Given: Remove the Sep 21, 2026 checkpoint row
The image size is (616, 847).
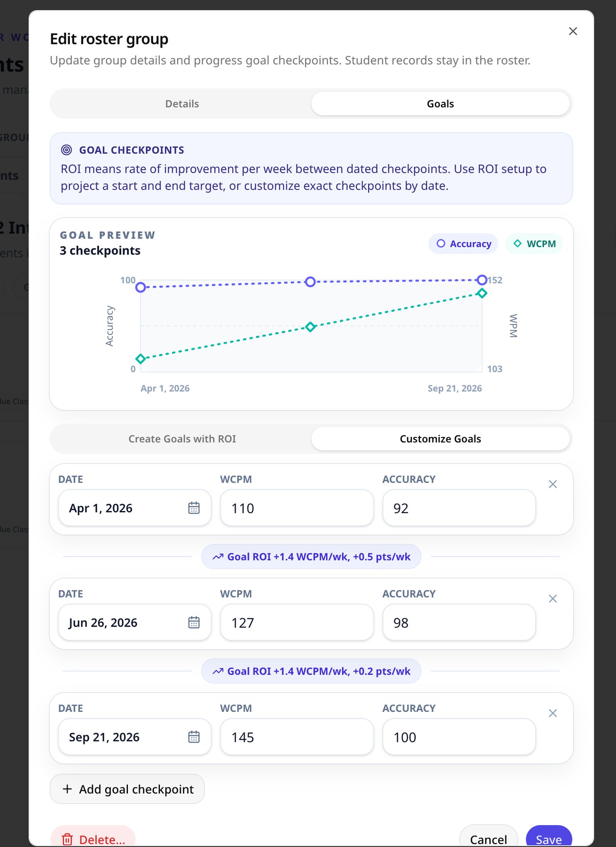Looking at the screenshot, I should (553, 713).
